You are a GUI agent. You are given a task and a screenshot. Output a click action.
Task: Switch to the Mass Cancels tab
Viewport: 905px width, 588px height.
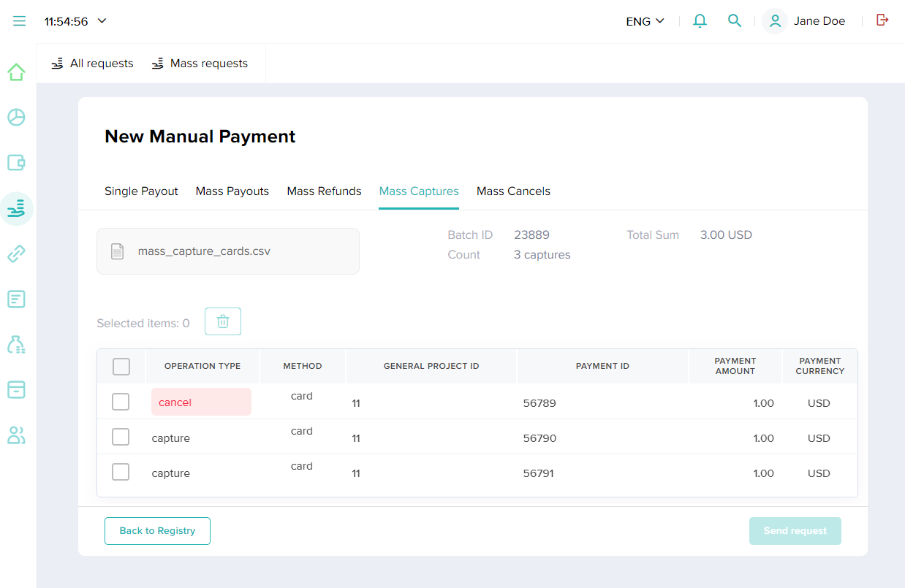(x=513, y=191)
